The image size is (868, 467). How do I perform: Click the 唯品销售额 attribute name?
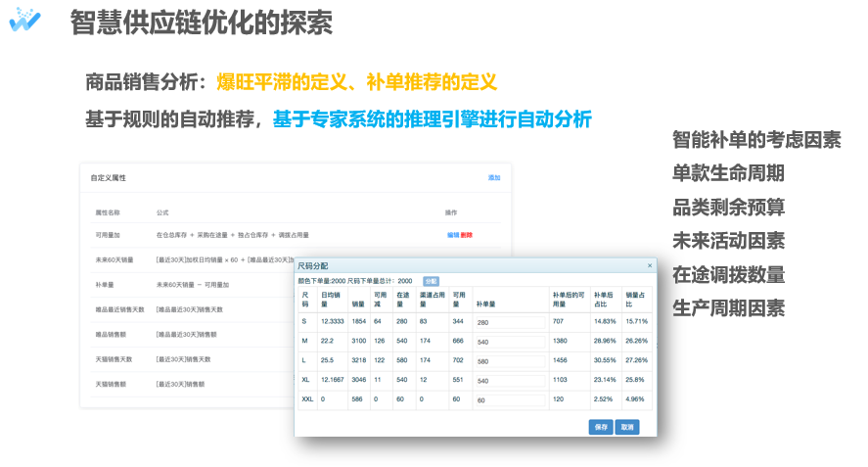point(111,335)
